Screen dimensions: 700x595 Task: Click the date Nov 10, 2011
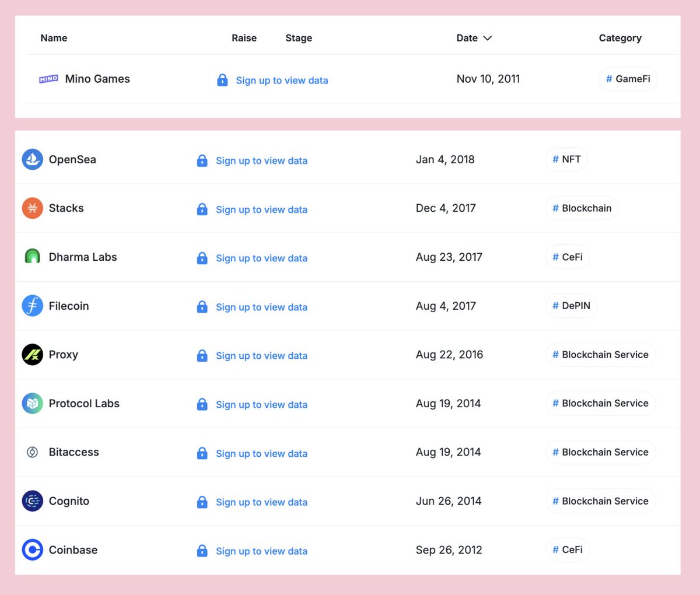pos(488,79)
